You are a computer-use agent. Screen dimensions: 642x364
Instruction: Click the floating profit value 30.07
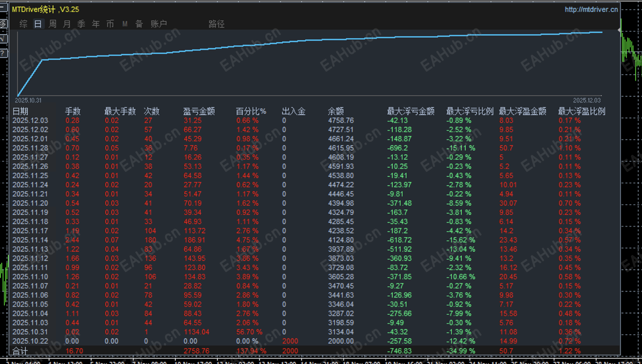pyautogui.click(x=508, y=203)
